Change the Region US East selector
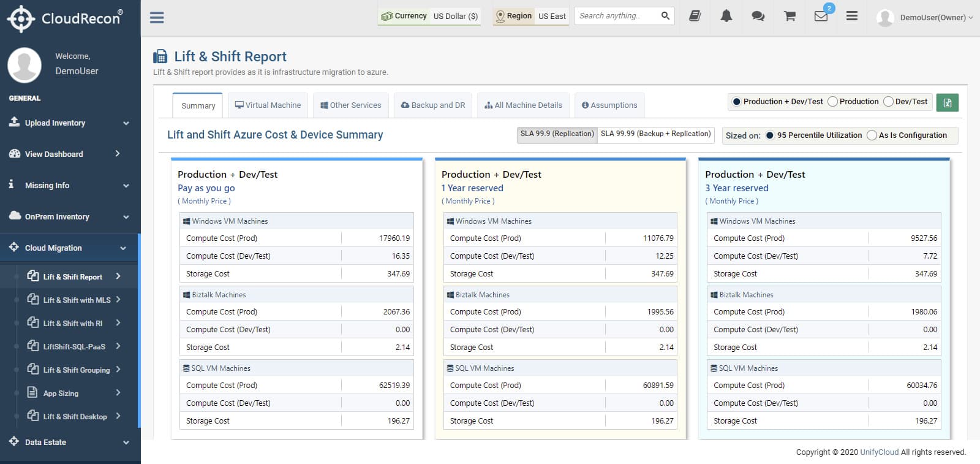 (x=531, y=16)
